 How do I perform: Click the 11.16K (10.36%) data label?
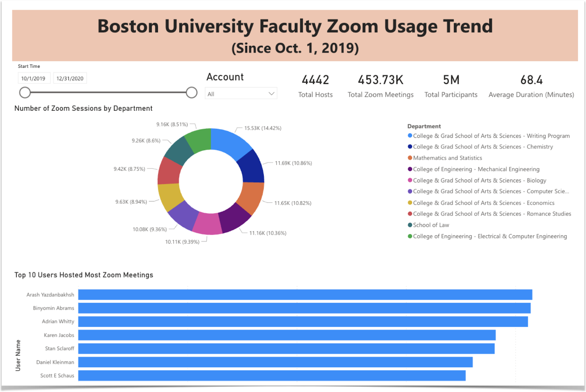(x=268, y=233)
